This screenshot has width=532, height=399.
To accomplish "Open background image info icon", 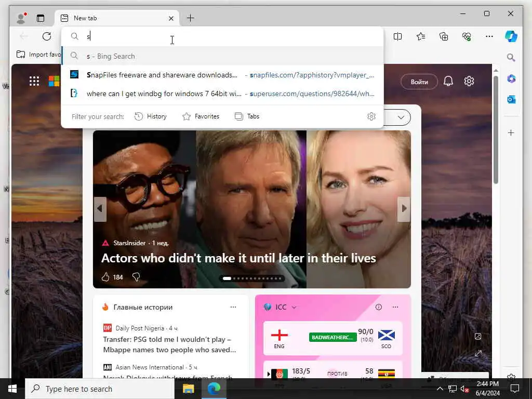I will coord(478,336).
